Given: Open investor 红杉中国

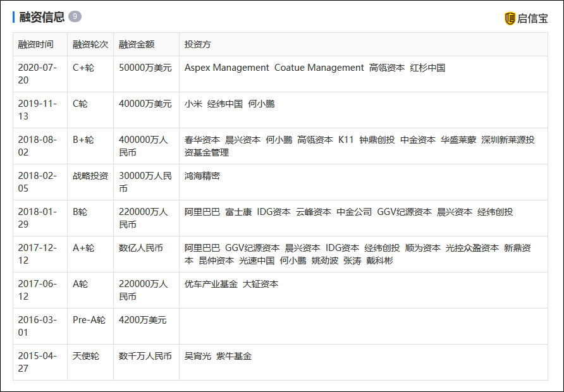Looking at the screenshot, I should coord(427,68).
